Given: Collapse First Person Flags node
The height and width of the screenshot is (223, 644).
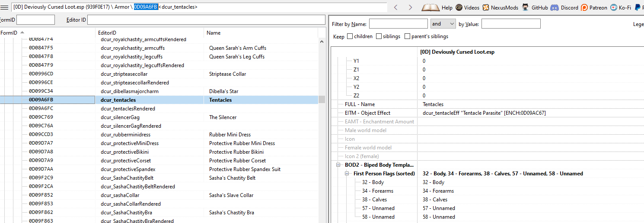Looking at the screenshot, I should coord(347,174).
